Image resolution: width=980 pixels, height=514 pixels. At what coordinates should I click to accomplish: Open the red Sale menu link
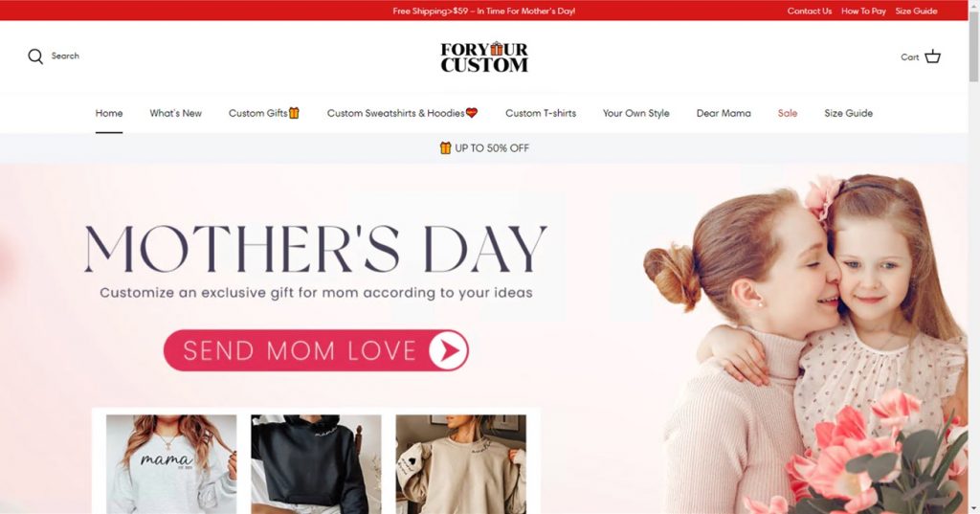788,113
